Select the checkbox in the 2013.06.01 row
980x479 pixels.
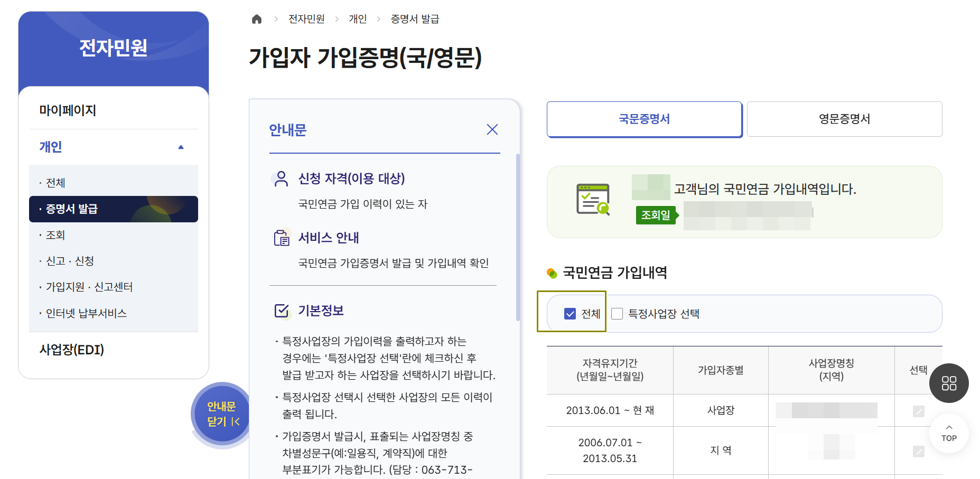pos(918,410)
